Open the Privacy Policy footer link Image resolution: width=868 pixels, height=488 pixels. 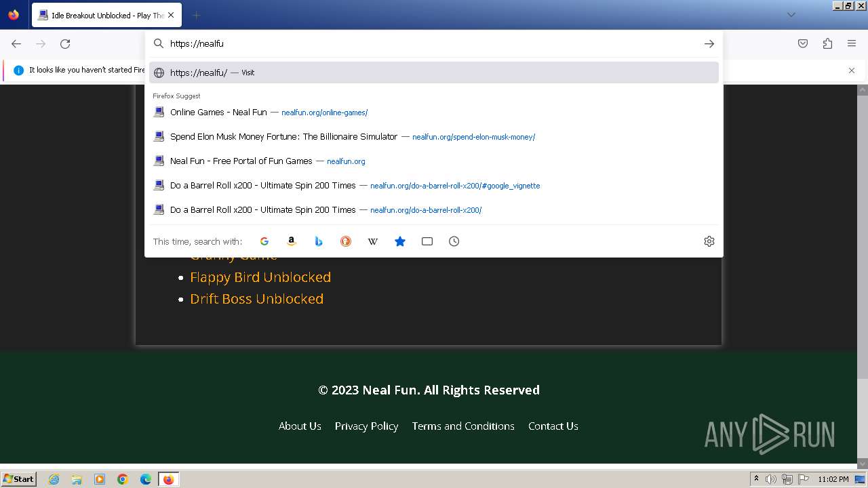click(366, 426)
